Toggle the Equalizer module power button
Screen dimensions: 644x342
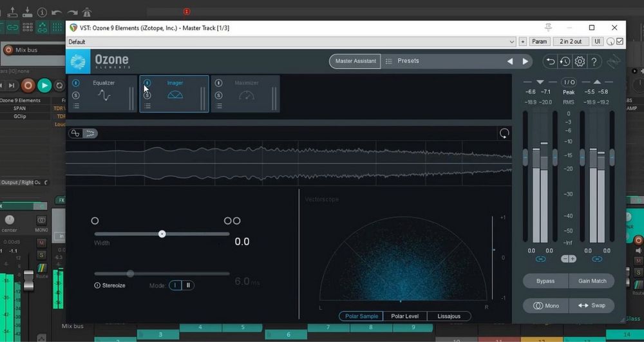(75, 83)
